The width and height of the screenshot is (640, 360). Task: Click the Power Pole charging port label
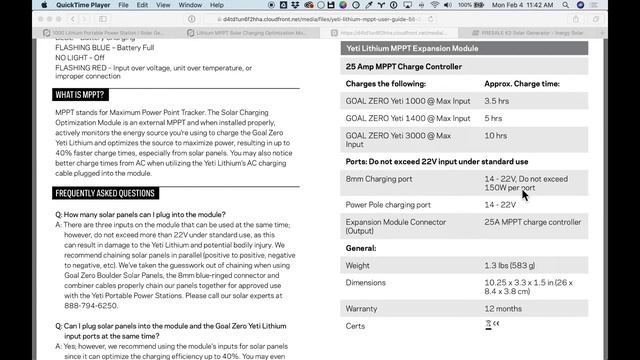pyautogui.click(x=388, y=205)
